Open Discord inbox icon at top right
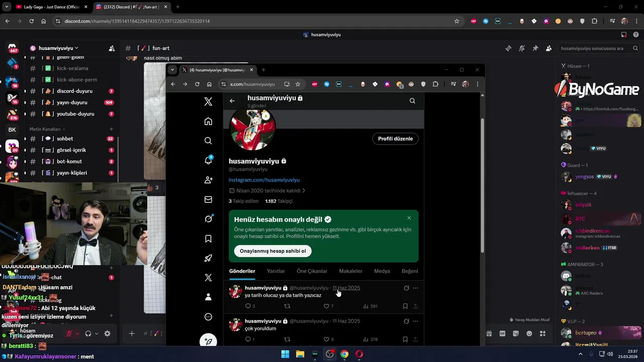The image size is (644, 362). 624,35
